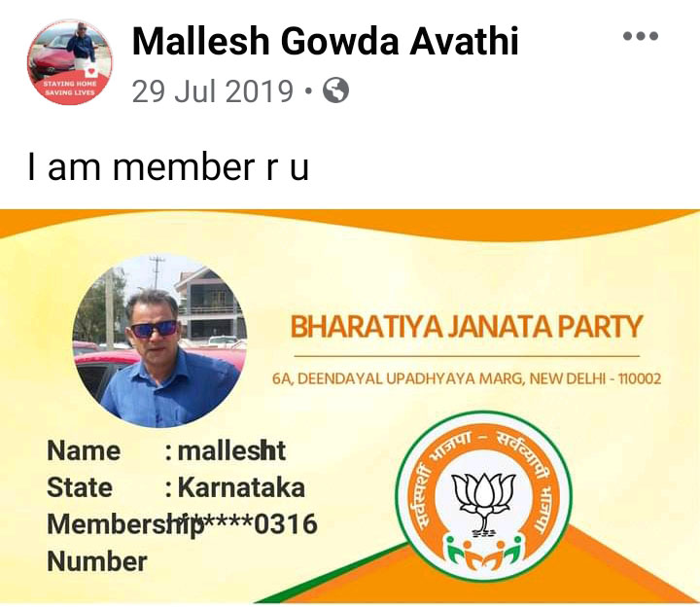
Task: Tap the orange triangle at card bottom
Action: tap(625, 572)
